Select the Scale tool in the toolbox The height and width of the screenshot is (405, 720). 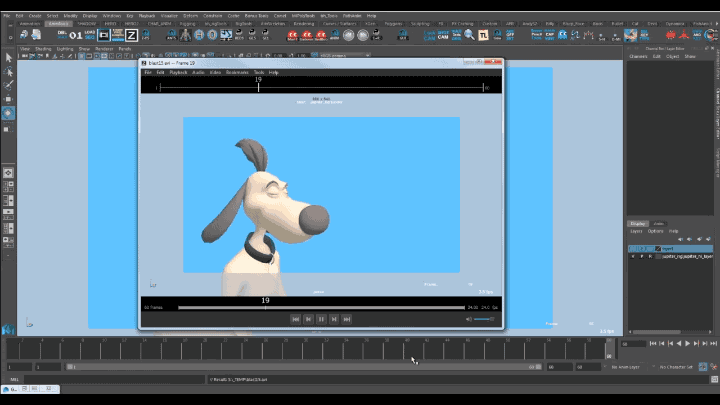pos(8,129)
